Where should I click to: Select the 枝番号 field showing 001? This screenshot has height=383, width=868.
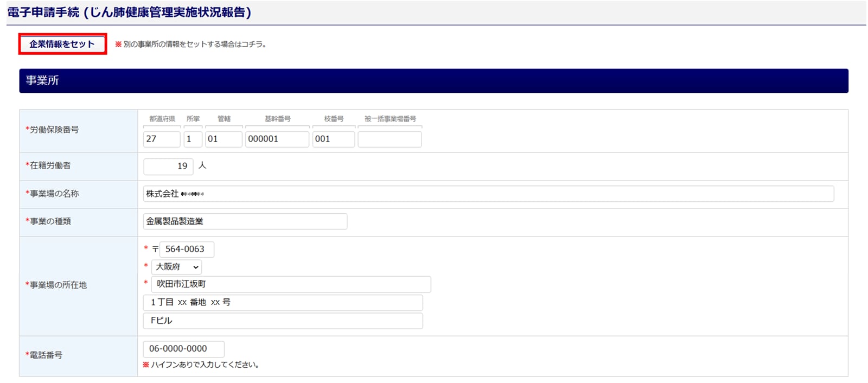click(x=333, y=139)
